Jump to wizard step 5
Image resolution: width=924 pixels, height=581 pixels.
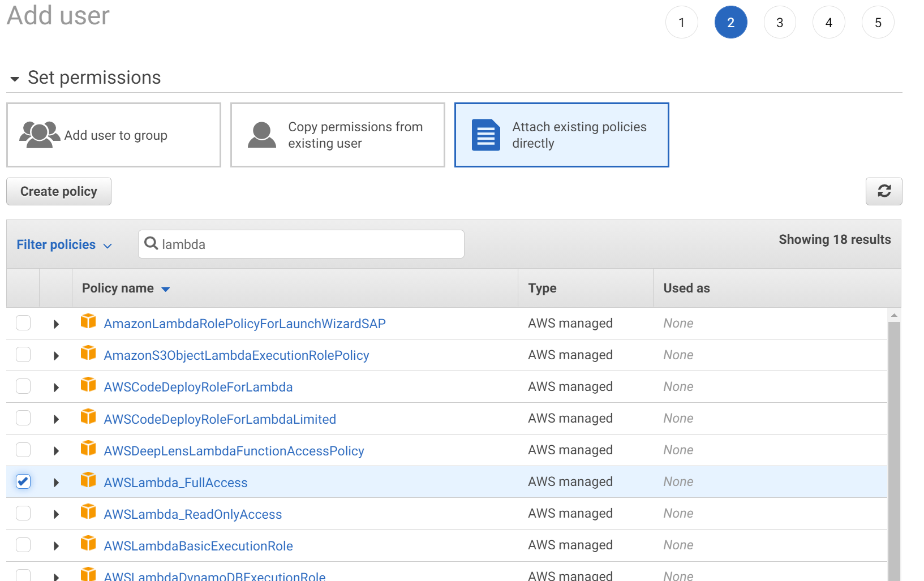(x=878, y=23)
